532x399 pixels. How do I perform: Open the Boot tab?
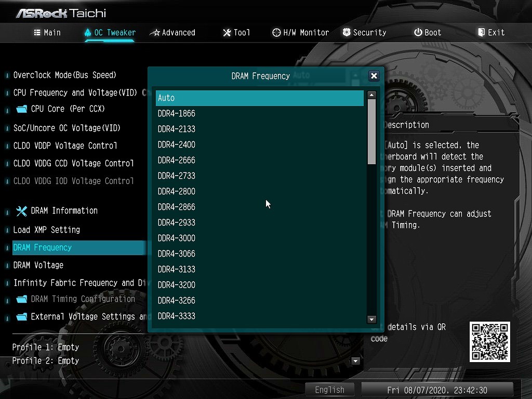pyautogui.click(x=428, y=33)
